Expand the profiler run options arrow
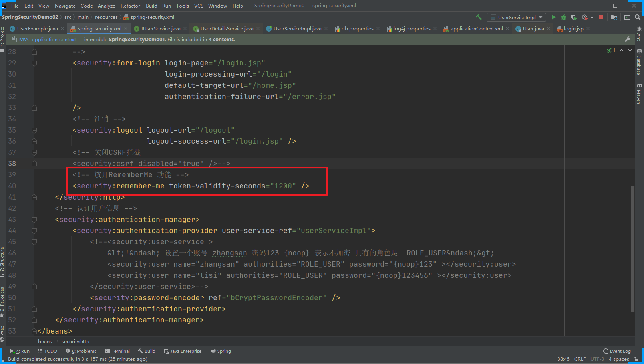The width and height of the screenshot is (644, 364). pos(592,17)
